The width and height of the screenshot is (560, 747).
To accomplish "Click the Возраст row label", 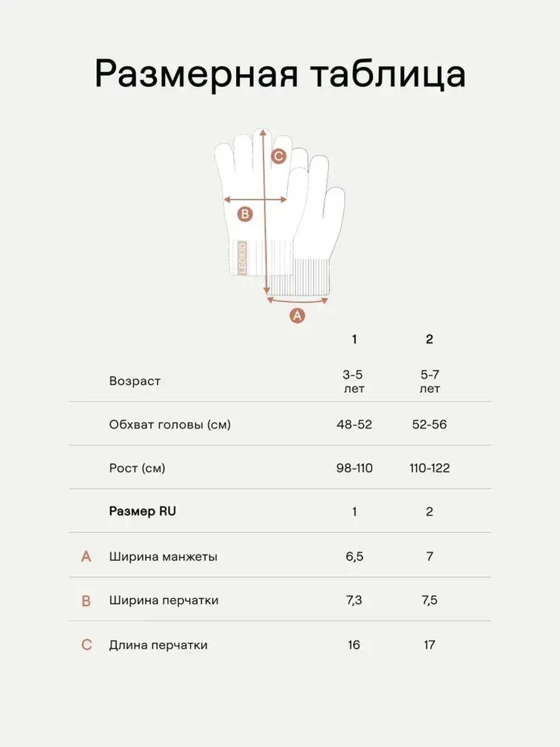I will pyautogui.click(x=135, y=381).
